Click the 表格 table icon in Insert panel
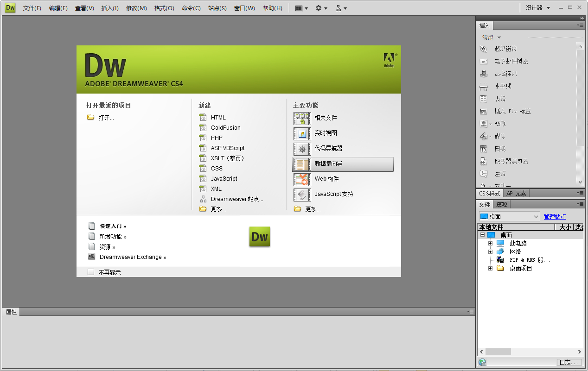This screenshot has width=588, height=371. coord(484,99)
